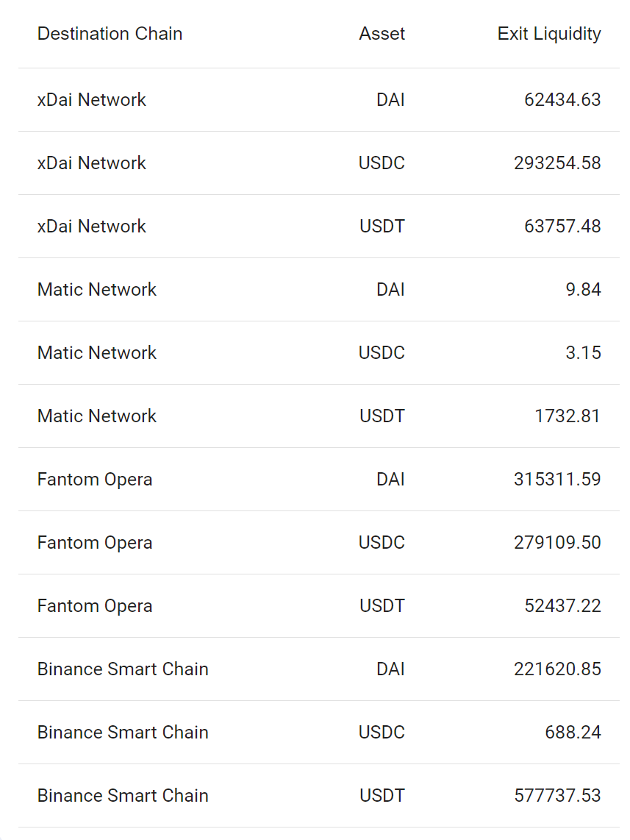Select the Matic Network USDT row

click(319, 416)
